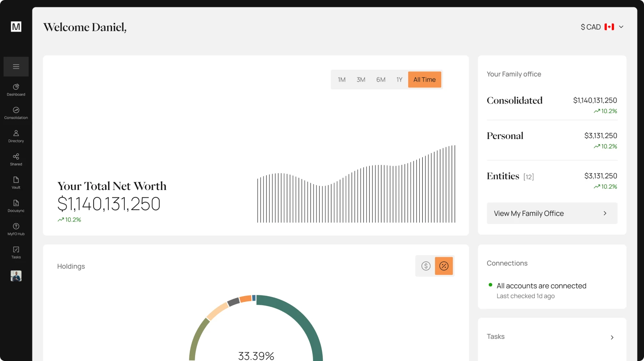Screen dimensions: 644x361
Task: Toggle the hamburger menu to collapse the sidebar
Action: click(16, 66)
